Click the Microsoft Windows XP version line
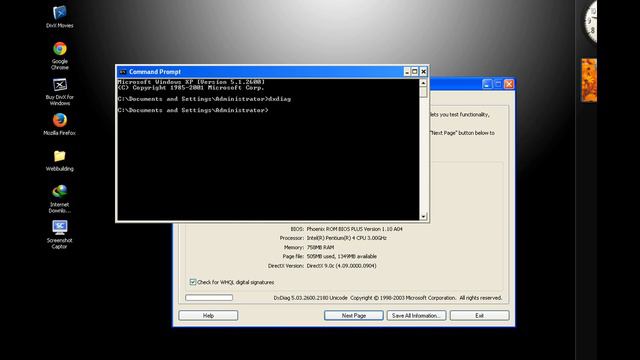This screenshot has width=640, height=360. coord(191,82)
